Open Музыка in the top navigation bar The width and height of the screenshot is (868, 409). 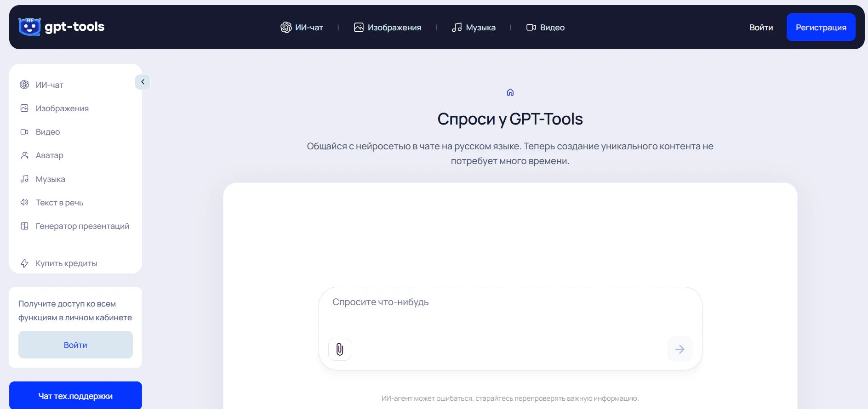pos(474,28)
